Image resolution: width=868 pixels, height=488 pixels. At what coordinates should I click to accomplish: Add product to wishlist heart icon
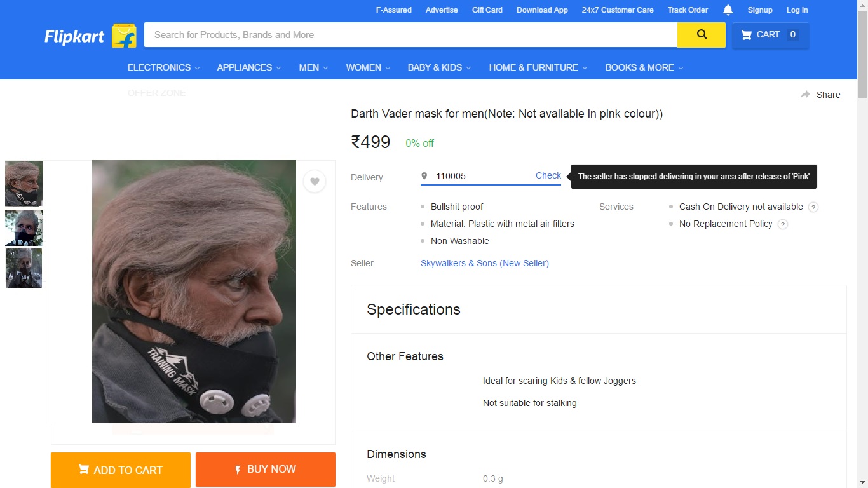(315, 182)
